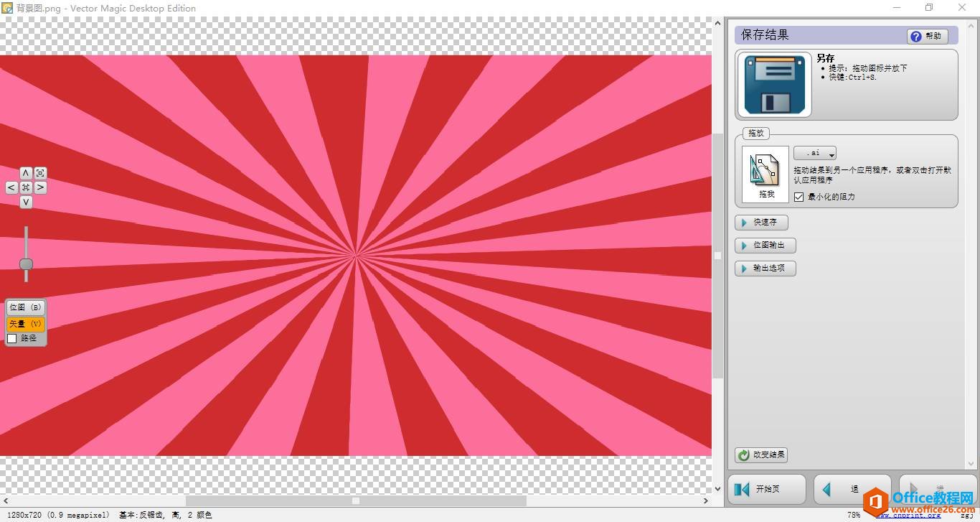Screen dimensions: 980x522
Task: Click the zoom slider handle
Action: coord(26,264)
